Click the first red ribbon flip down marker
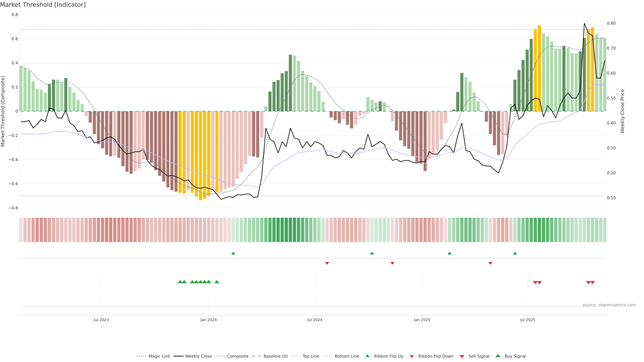The image size is (644, 362). tap(327, 263)
